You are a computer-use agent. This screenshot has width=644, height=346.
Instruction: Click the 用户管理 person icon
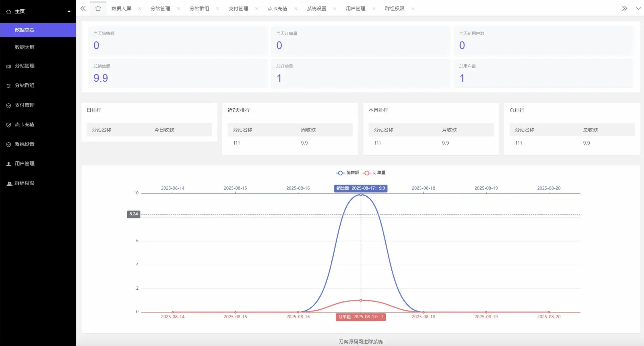click(x=9, y=164)
